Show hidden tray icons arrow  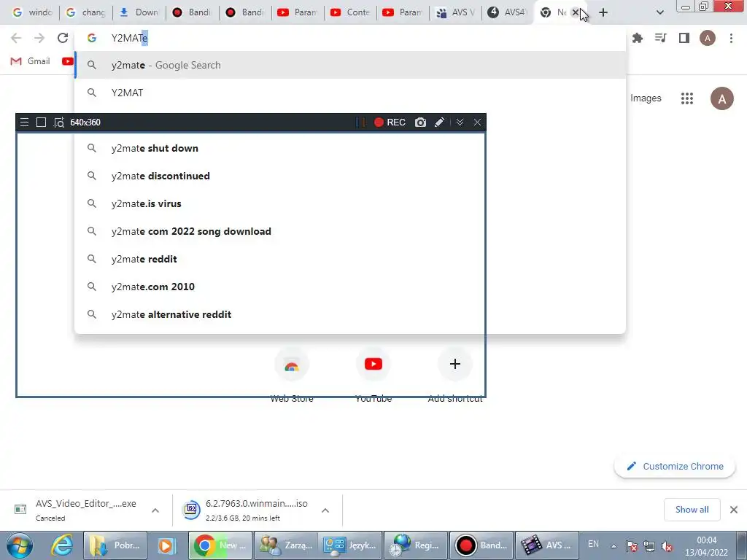[x=614, y=546]
